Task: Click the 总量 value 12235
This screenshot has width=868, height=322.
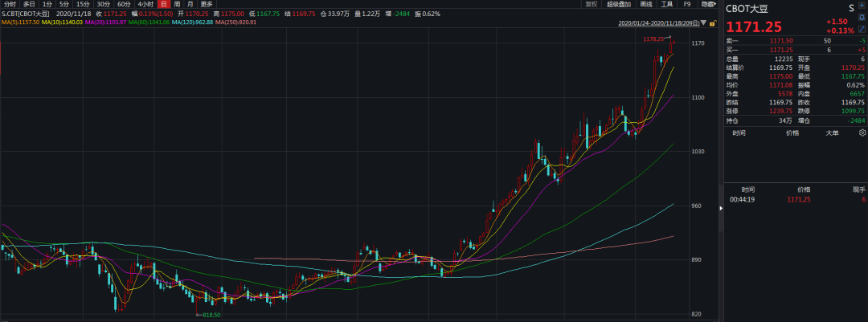Action: tap(784, 59)
